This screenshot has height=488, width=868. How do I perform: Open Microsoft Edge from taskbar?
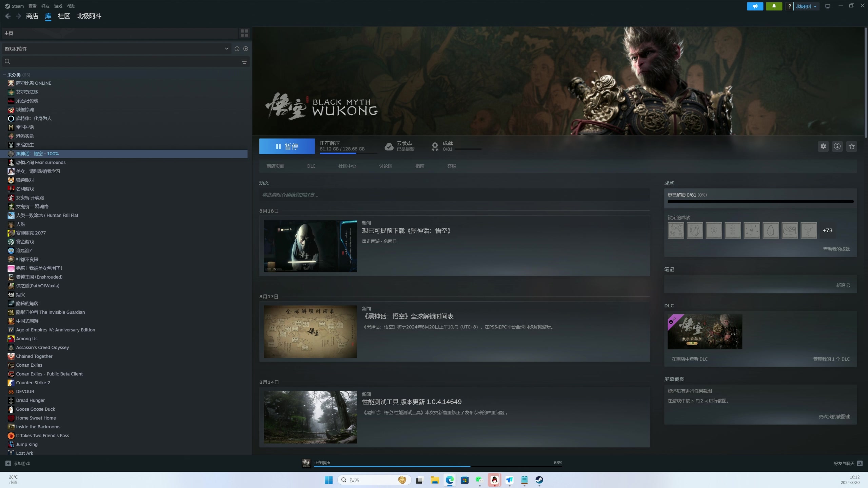point(450,480)
